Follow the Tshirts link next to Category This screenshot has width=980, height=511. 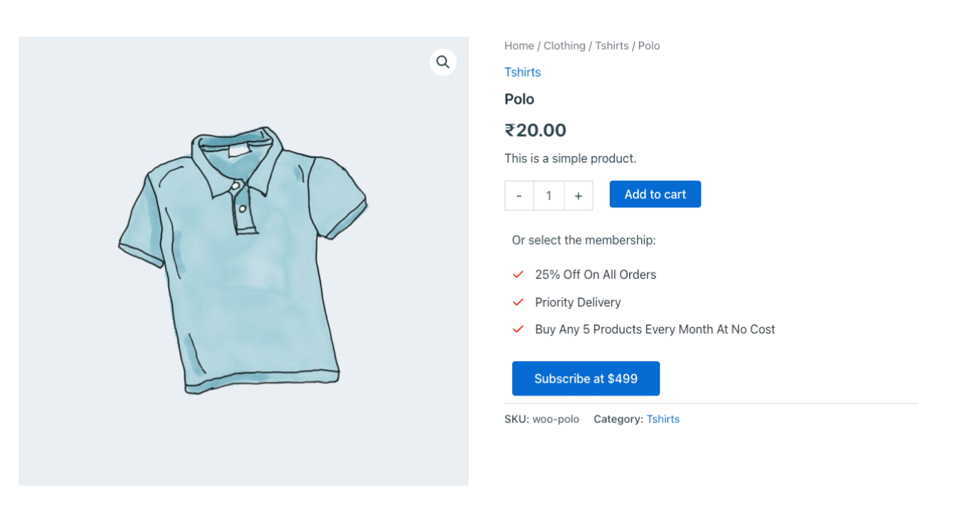[663, 419]
